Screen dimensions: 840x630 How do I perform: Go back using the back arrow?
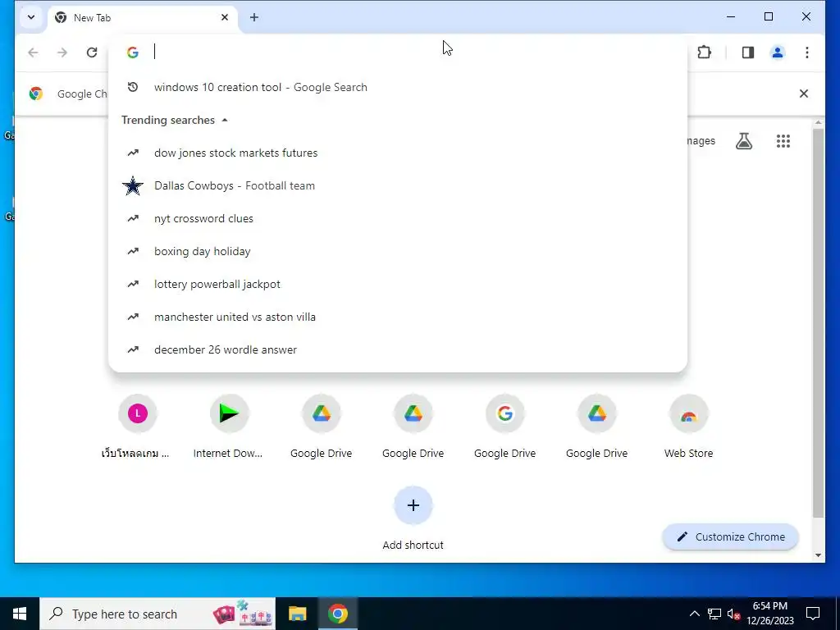(33, 52)
